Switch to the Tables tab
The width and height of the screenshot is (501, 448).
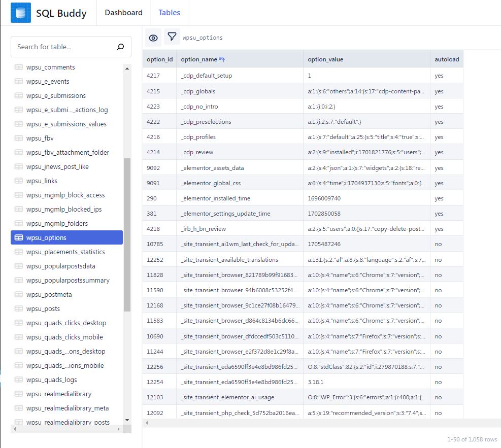coord(170,13)
